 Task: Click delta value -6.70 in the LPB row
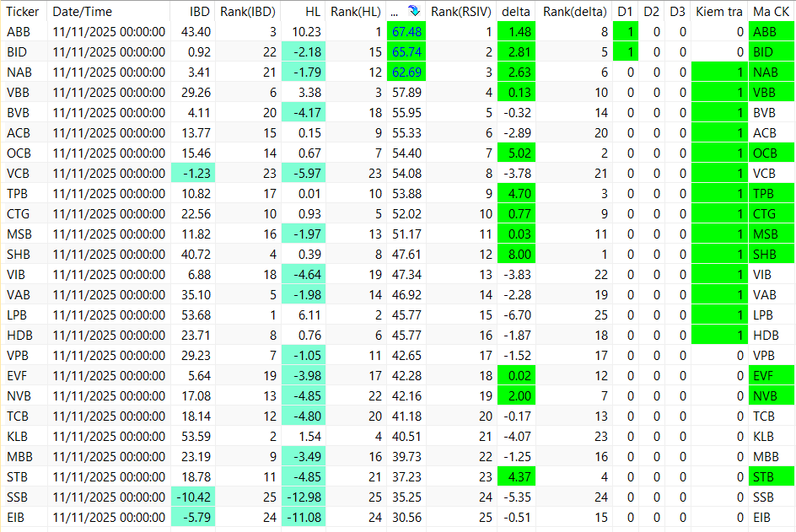[517, 314]
